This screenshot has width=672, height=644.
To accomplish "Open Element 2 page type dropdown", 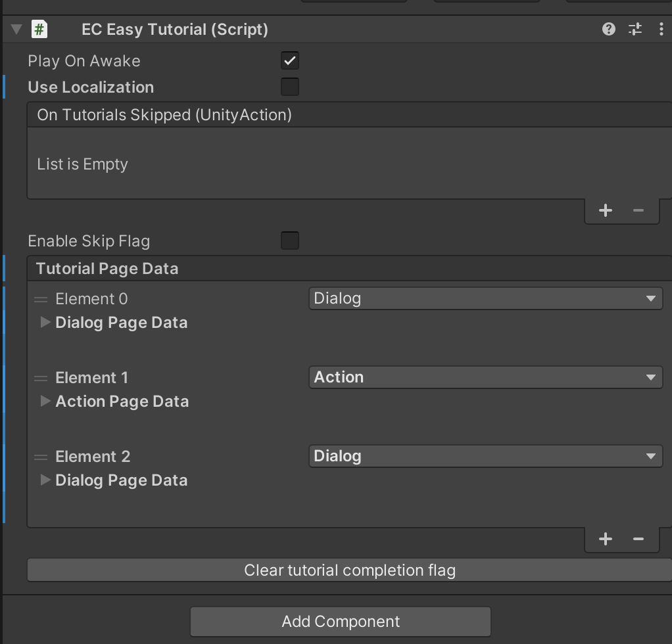I will (485, 456).
